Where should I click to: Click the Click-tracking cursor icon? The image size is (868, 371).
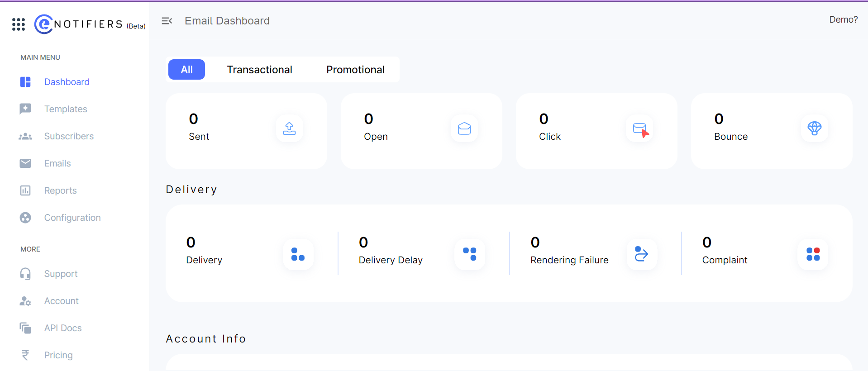pyautogui.click(x=640, y=129)
